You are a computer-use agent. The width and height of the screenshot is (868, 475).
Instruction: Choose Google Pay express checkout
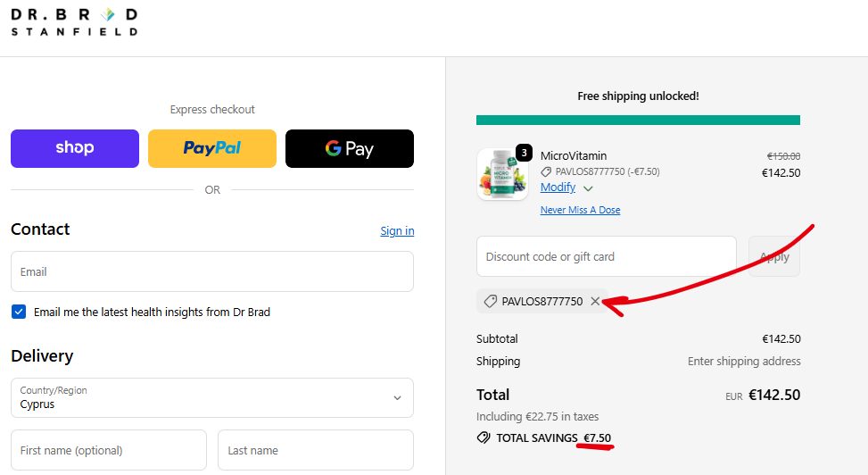(350, 148)
